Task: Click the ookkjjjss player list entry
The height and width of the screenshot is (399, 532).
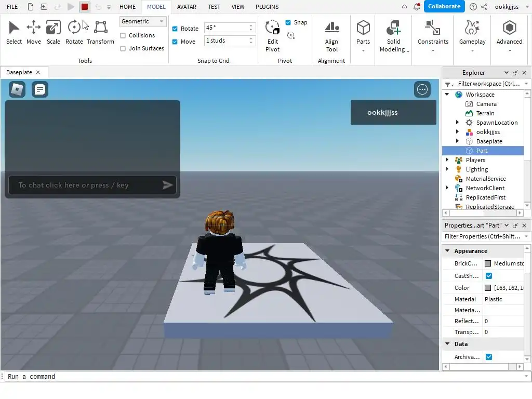Action: click(x=393, y=112)
